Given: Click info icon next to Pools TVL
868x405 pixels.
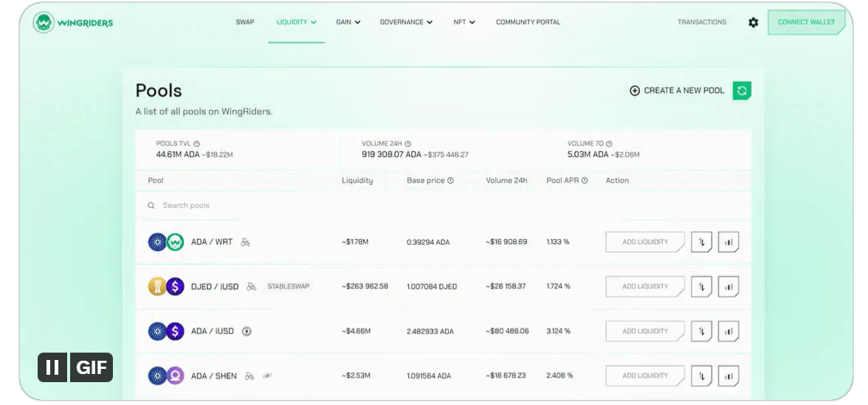Looking at the screenshot, I should (196, 144).
